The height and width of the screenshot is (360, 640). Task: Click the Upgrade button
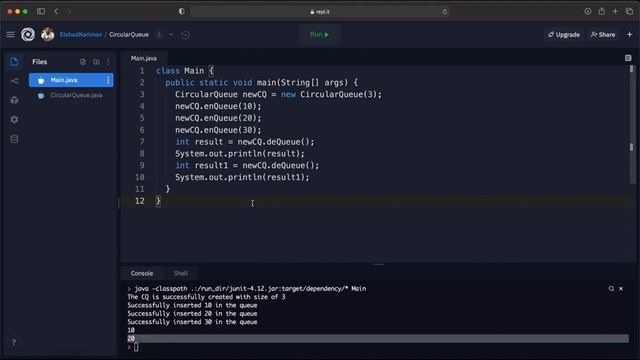click(564, 35)
